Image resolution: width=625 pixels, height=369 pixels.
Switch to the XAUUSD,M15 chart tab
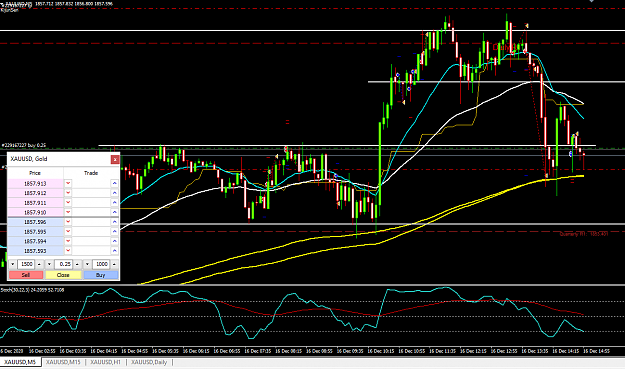click(x=63, y=362)
